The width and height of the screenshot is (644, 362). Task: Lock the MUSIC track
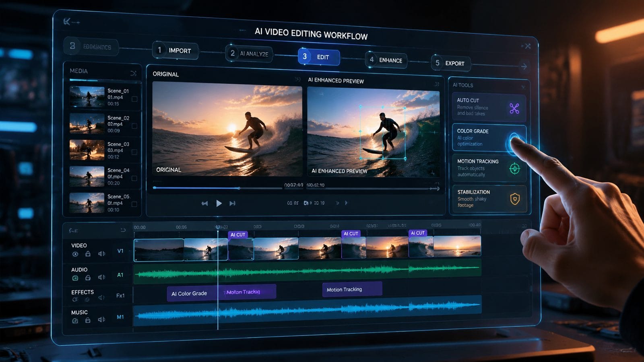pos(88,320)
